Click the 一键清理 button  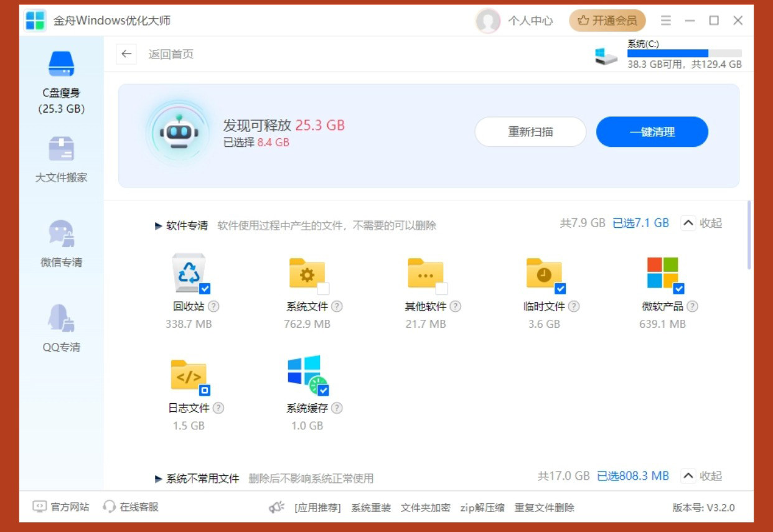(x=652, y=132)
